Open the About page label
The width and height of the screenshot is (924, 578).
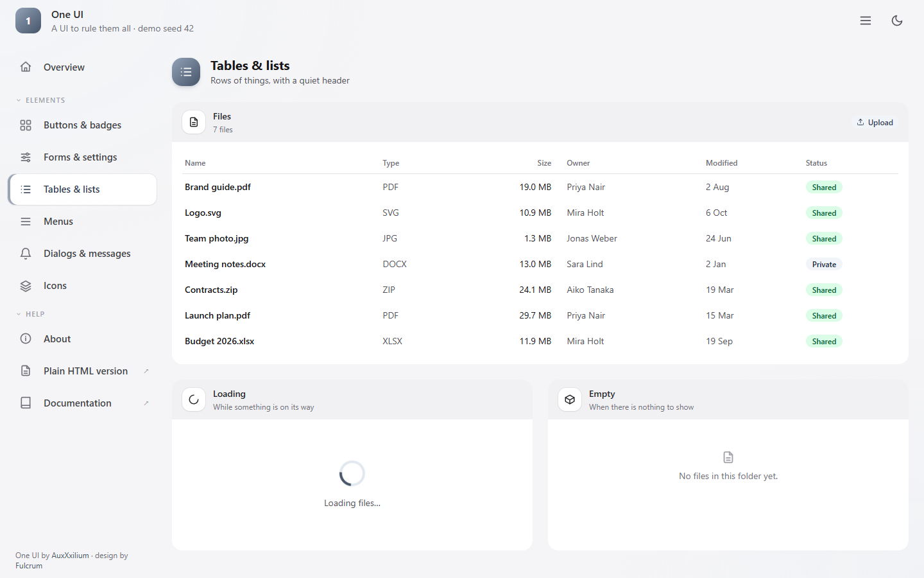(57, 339)
